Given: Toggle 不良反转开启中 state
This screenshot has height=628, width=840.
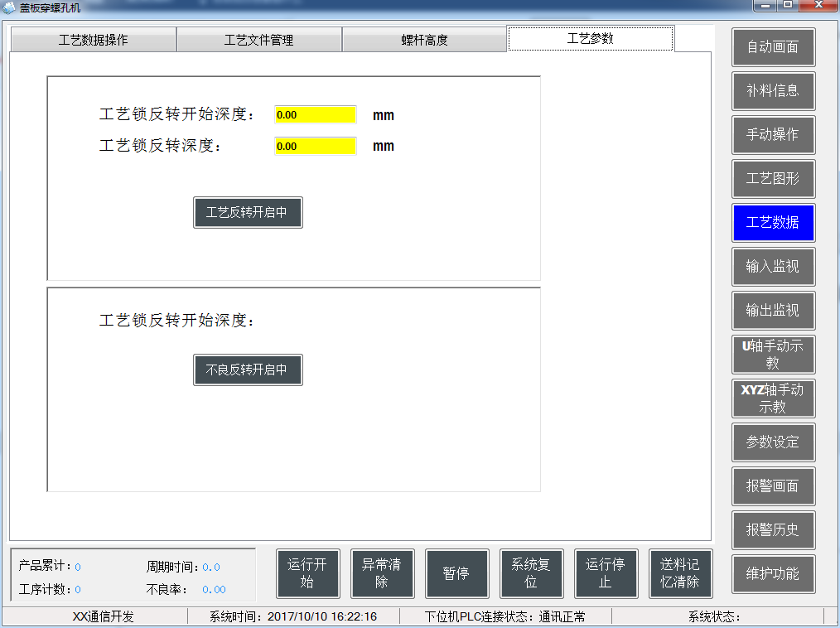Looking at the screenshot, I should 248,370.
